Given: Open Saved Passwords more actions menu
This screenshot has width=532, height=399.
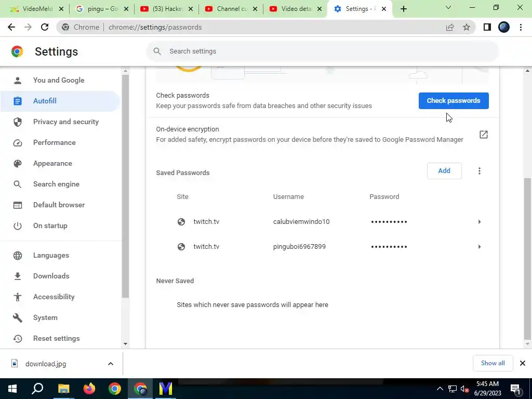Looking at the screenshot, I should tap(479, 170).
